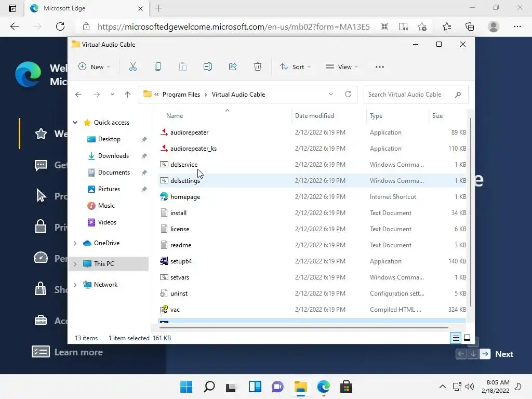This screenshot has height=399, width=532.
Task: Open Edge Collections icon
Action: [x=470, y=26]
